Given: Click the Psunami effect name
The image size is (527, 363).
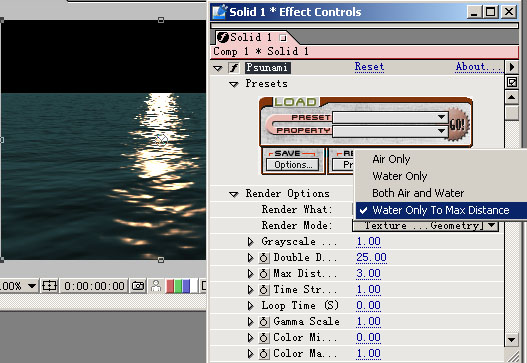Looking at the screenshot, I should 268,68.
